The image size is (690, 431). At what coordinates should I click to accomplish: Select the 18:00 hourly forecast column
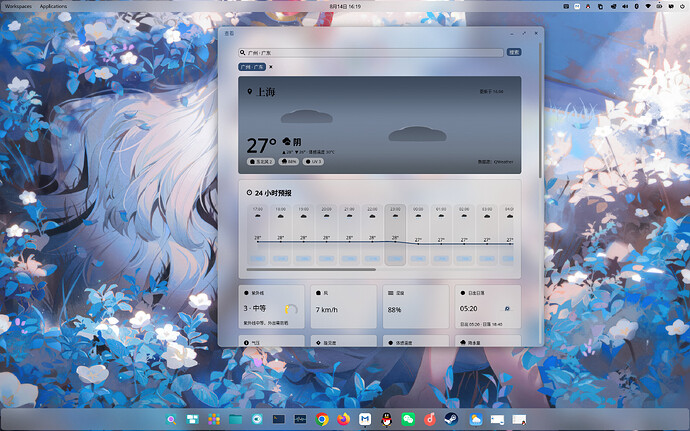click(x=281, y=235)
